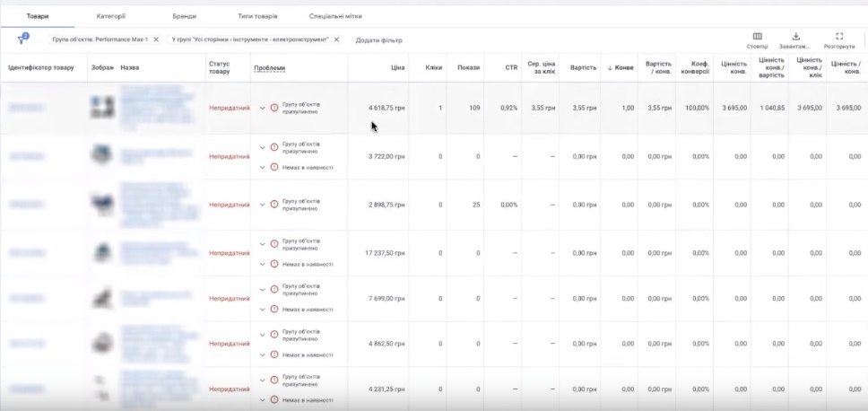Expand issue chevron in 4 618,75 грн row
This screenshot has height=411, width=868.
263,108
